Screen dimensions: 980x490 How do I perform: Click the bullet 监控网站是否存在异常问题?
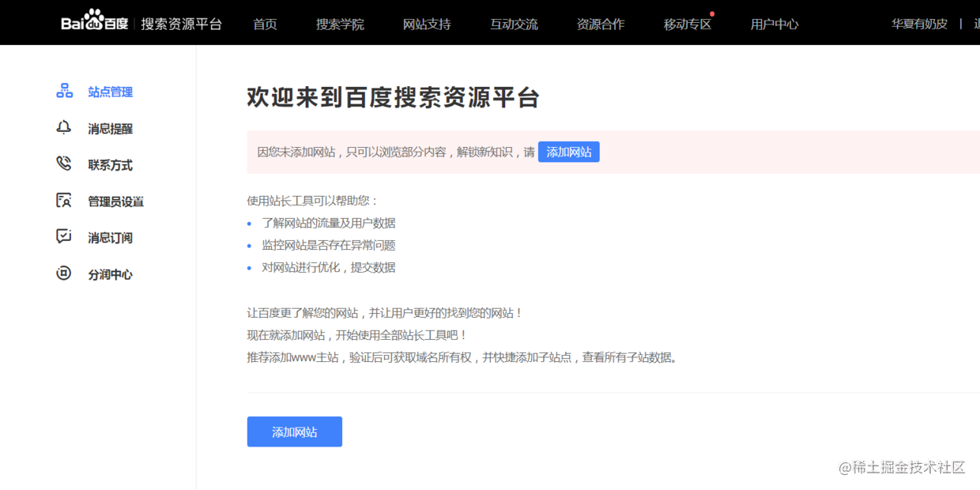pyautogui.click(x=329, y=245)
